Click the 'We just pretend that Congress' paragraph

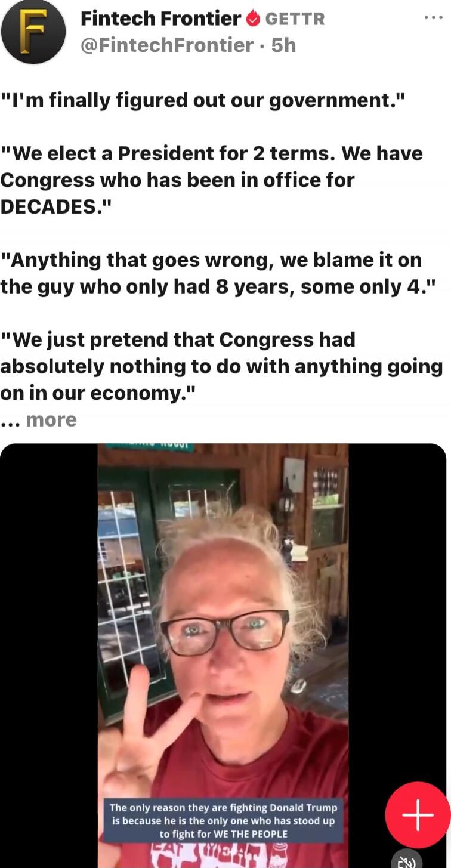click(x=221, y=366)
